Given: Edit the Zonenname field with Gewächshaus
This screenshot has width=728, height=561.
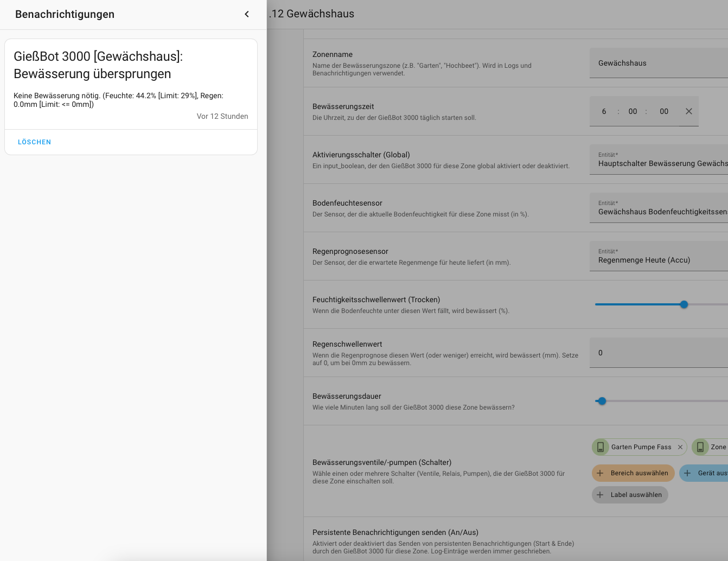Looking at the screenshot, I should click(659, 63).
